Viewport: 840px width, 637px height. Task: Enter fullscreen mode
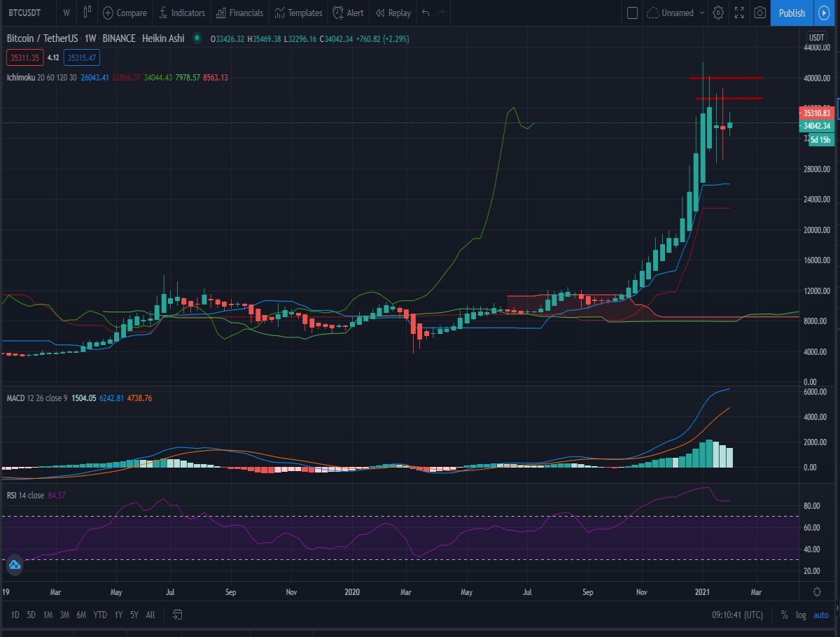pyautogui.click(x=739, y=13)
